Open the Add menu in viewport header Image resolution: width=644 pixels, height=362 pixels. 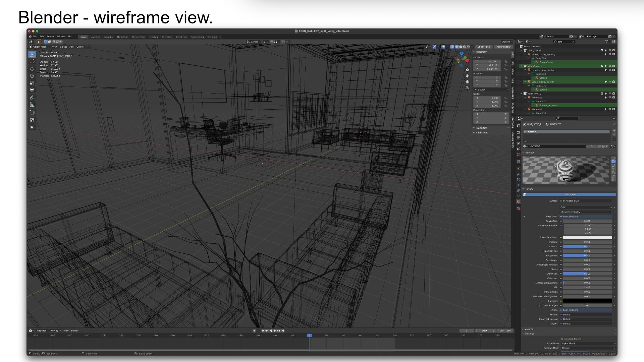click(x=71, y=47)
